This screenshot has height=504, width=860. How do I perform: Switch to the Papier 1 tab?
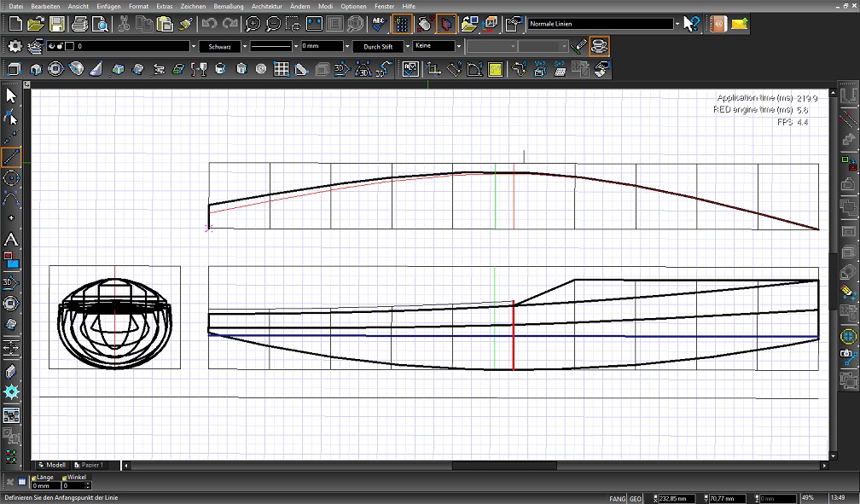[90, 466]
